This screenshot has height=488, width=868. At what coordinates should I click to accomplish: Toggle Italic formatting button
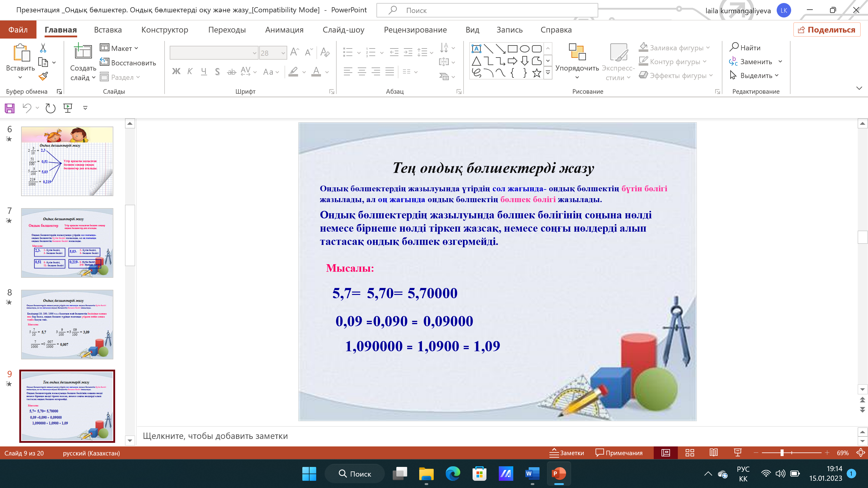point(190,71)
